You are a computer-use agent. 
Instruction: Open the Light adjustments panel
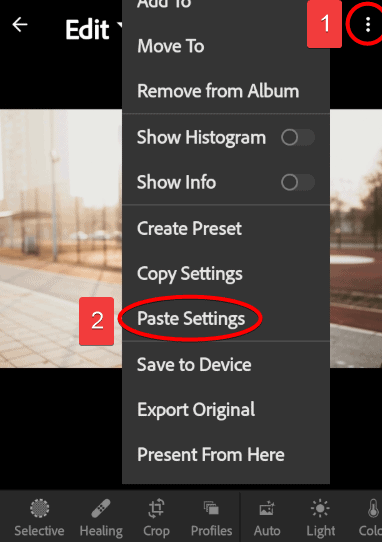[320, 517]
